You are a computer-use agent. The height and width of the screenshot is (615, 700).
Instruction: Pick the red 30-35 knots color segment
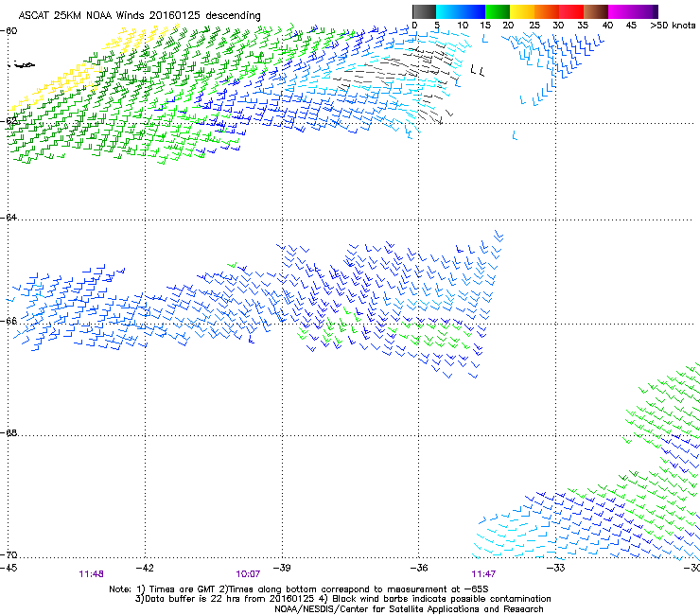(x=571, y=11)
